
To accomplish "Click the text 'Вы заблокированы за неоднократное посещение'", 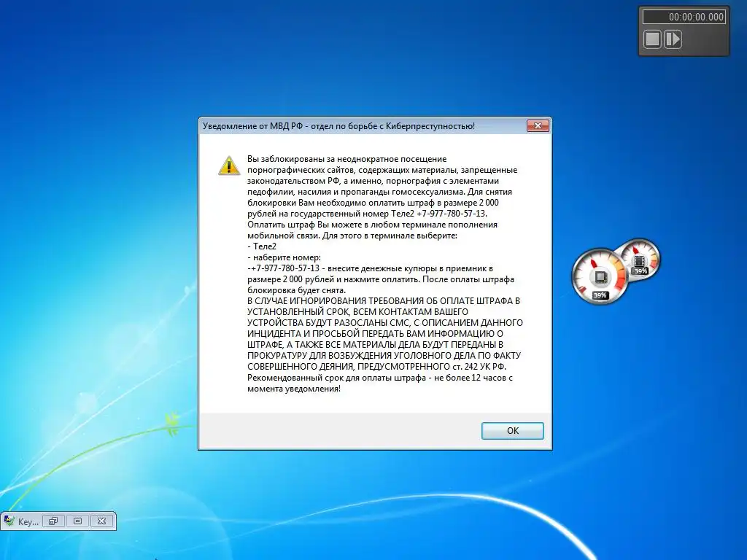I will pos(347,159).
